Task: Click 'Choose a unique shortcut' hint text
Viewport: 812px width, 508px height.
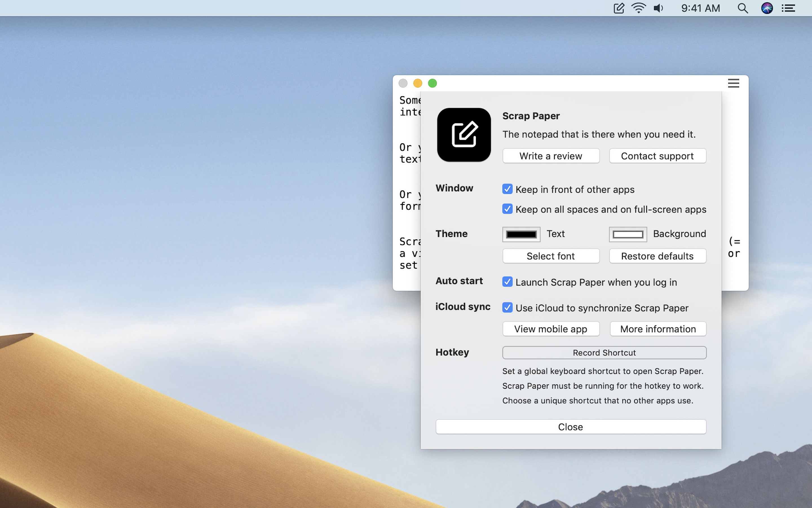Action: pos(598,400)
